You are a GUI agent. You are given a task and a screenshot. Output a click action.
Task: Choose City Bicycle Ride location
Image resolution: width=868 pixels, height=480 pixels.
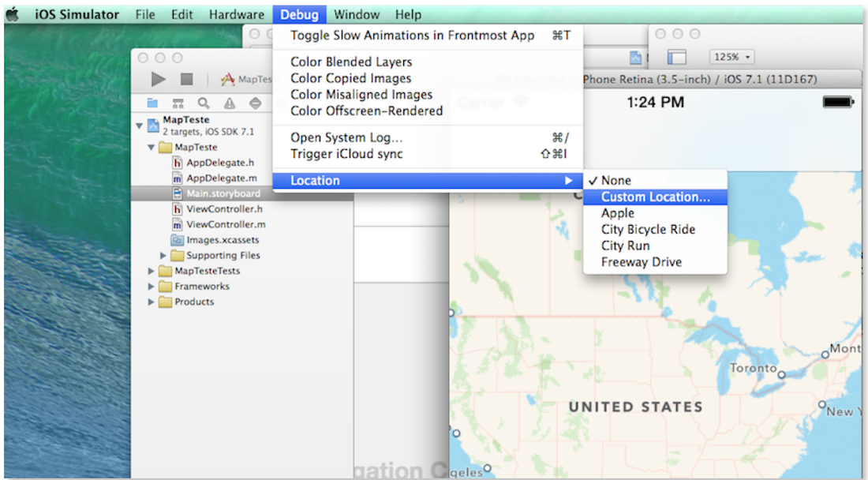tap(656, 229)
